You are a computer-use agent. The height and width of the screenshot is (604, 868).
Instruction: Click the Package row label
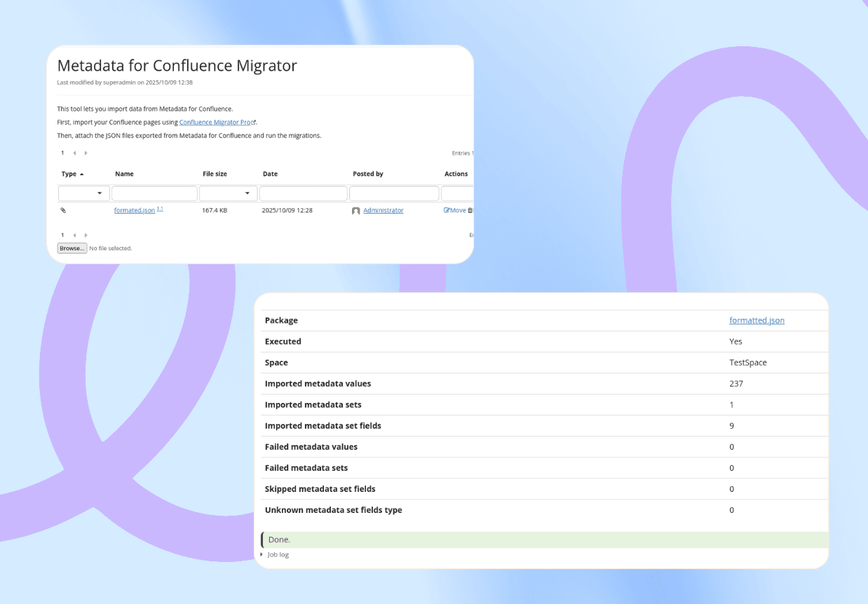(x=281, y=320)
